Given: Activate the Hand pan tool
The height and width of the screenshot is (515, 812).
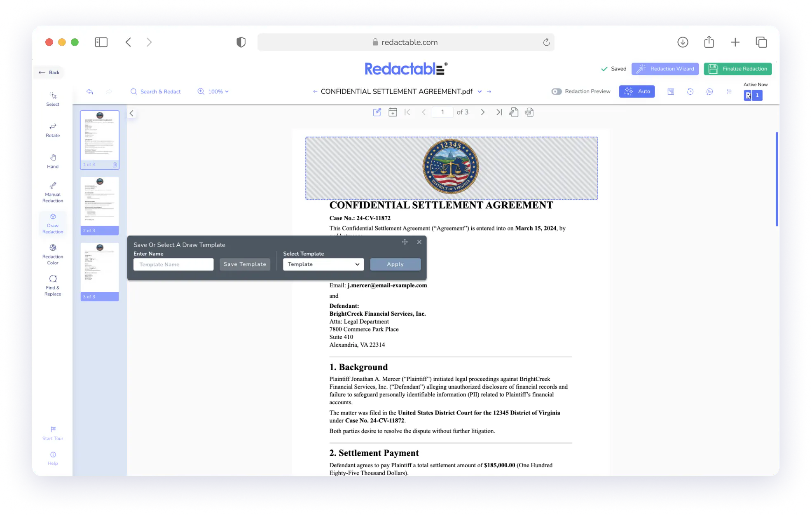Looking at the screenshot, I should click(x=53, y=161).
